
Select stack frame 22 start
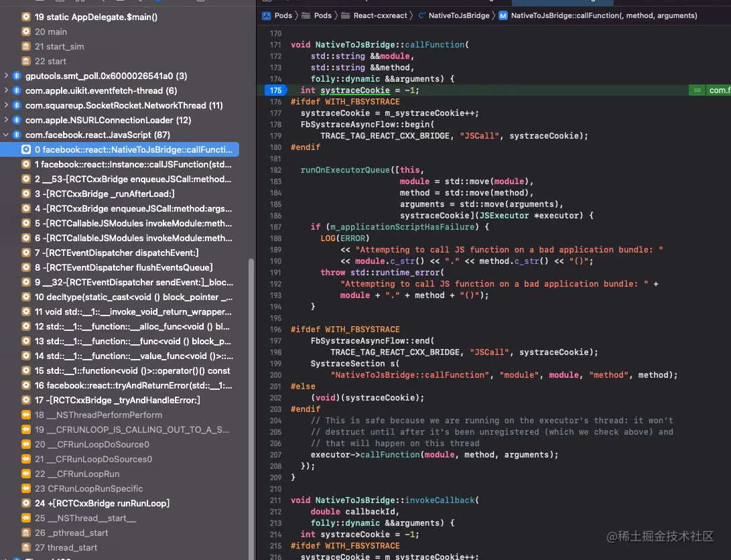(44, 62)
